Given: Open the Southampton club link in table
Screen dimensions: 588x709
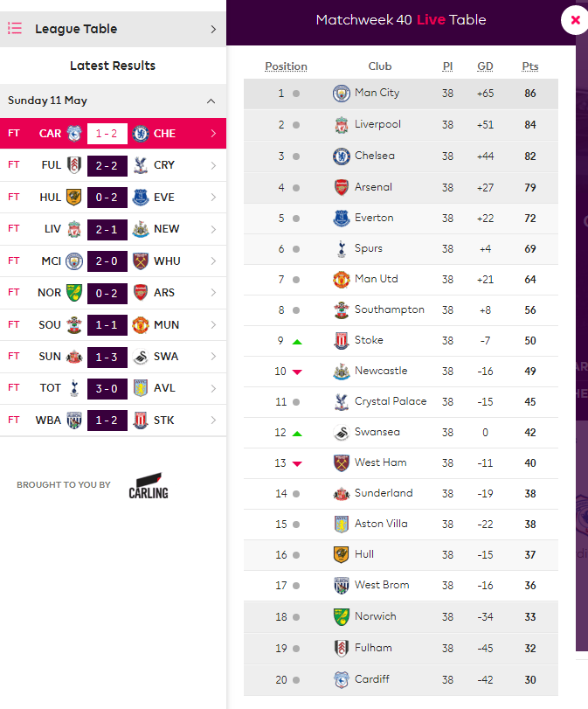Looking at the screenshot, I should [389, 309].
